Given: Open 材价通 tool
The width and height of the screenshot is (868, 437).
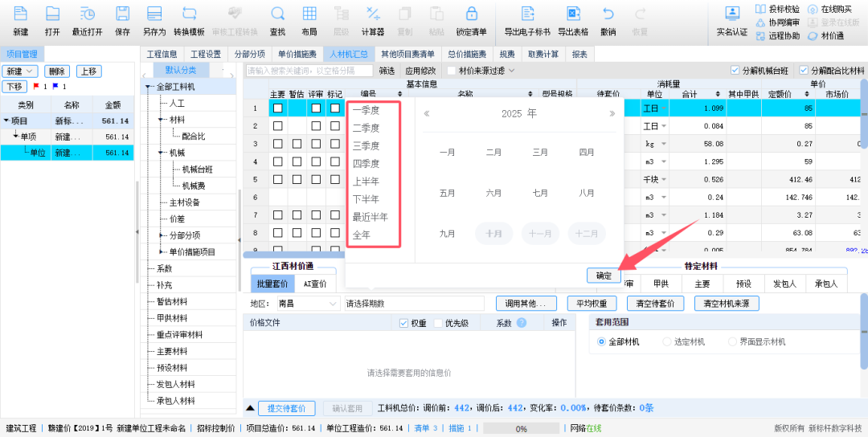Looking at the screenshot, I should coord(826,36).
